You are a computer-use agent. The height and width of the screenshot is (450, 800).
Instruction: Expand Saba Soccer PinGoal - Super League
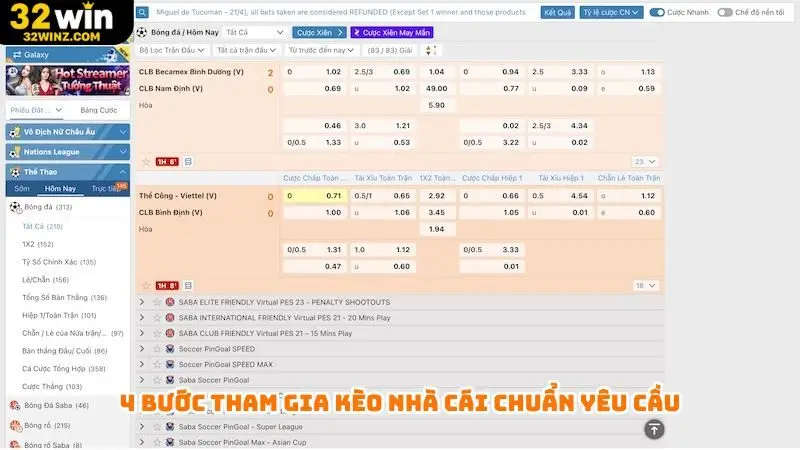coord(142,427)
